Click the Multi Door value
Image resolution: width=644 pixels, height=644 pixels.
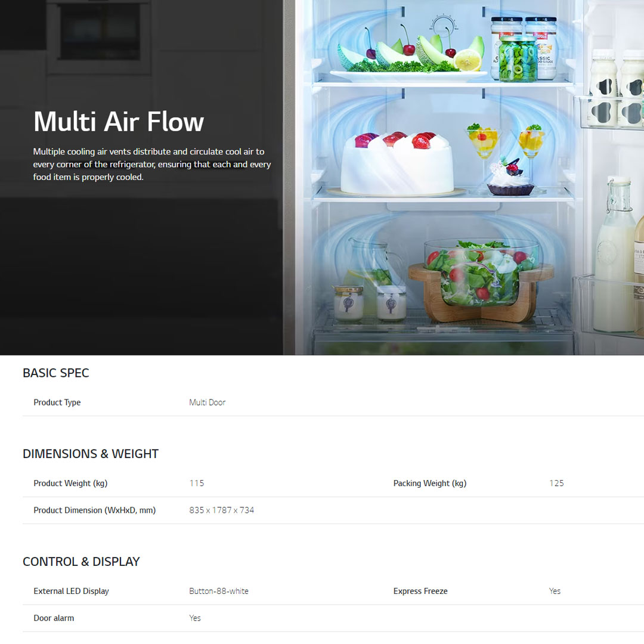click(x=208, y=402)
